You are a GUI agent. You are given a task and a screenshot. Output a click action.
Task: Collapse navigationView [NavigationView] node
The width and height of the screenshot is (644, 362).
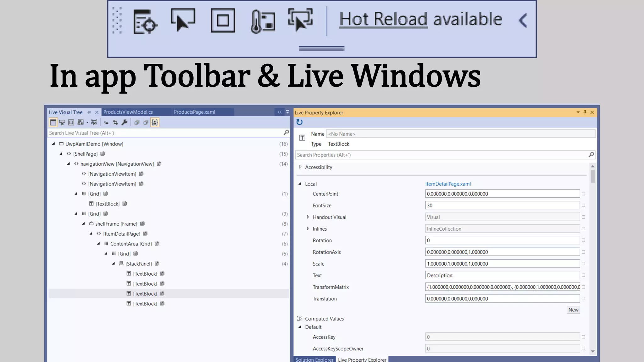69,164
